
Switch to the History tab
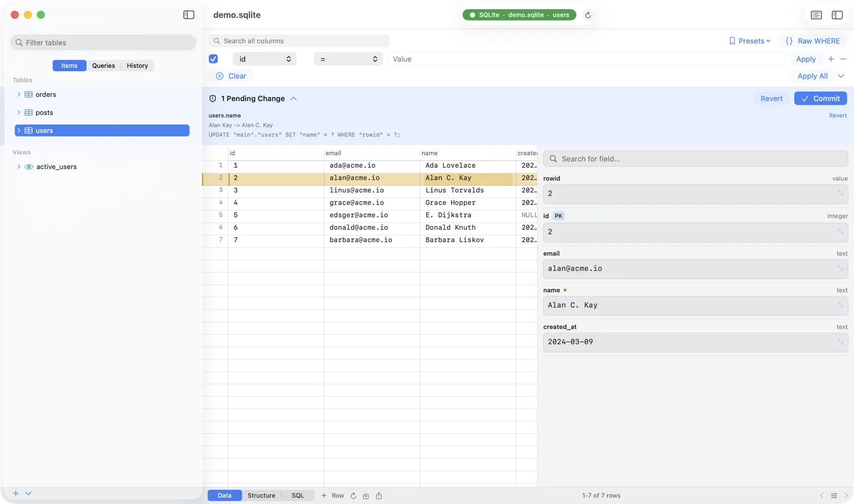click(137, 66)
